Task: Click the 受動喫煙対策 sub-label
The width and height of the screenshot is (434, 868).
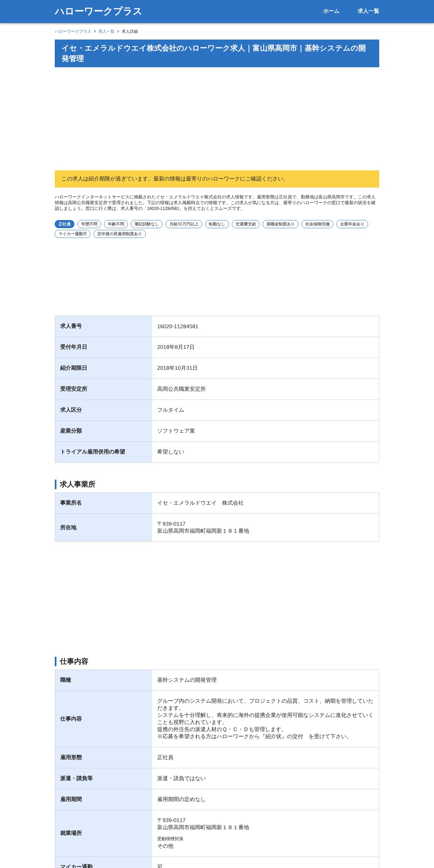Action: point(170,839)
